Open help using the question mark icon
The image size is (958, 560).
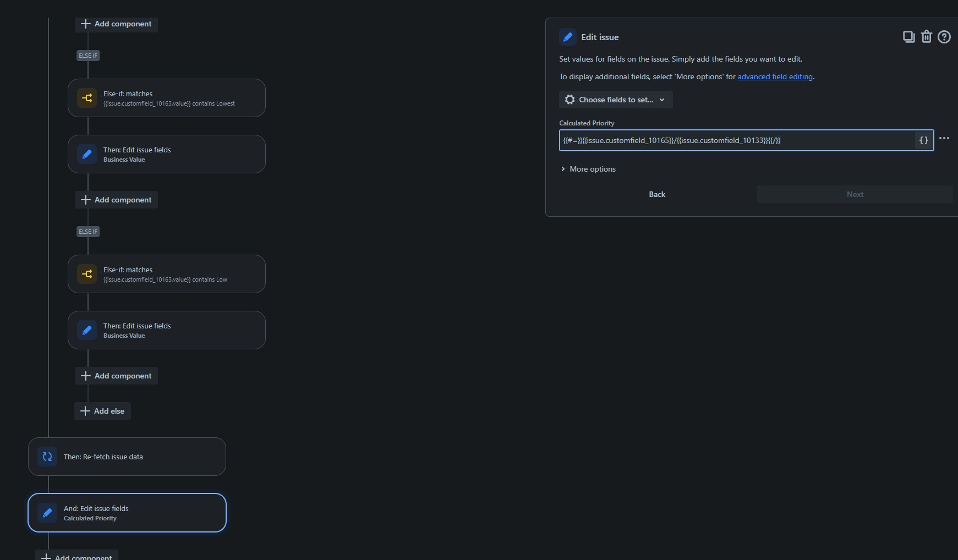[944, 36]
